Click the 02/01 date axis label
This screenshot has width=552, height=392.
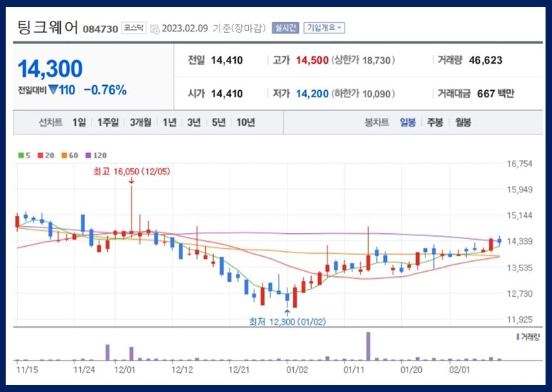pyautogui.click(x=460, y=370)
